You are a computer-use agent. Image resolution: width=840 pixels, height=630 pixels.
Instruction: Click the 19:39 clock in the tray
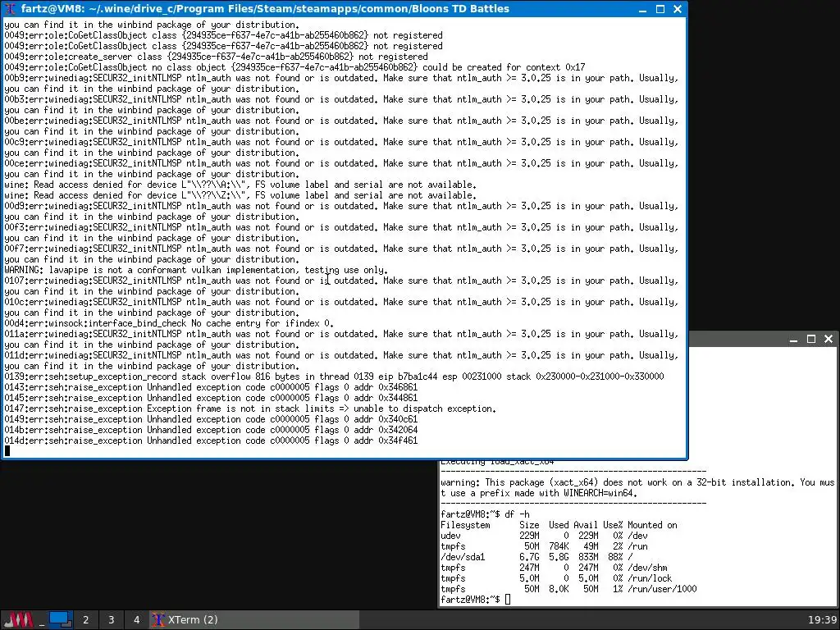(x=822, y=620)
